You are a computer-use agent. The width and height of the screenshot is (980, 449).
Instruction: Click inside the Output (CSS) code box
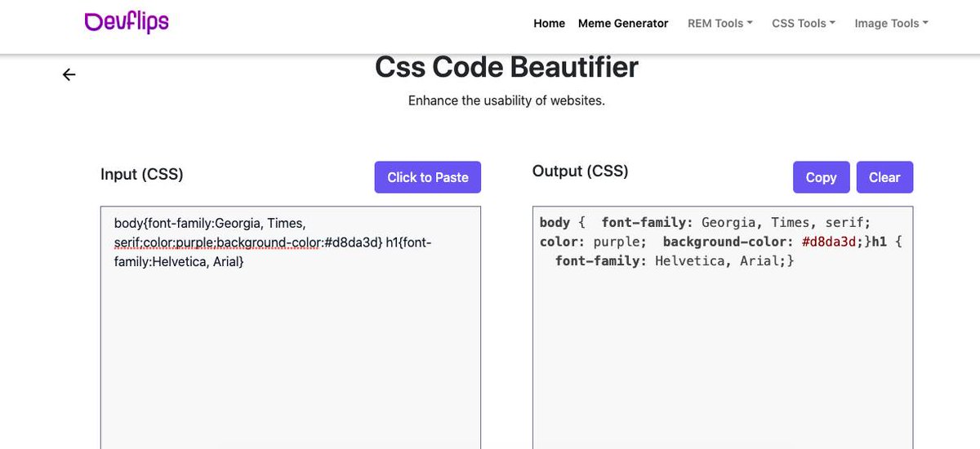(x=723, y=327)
